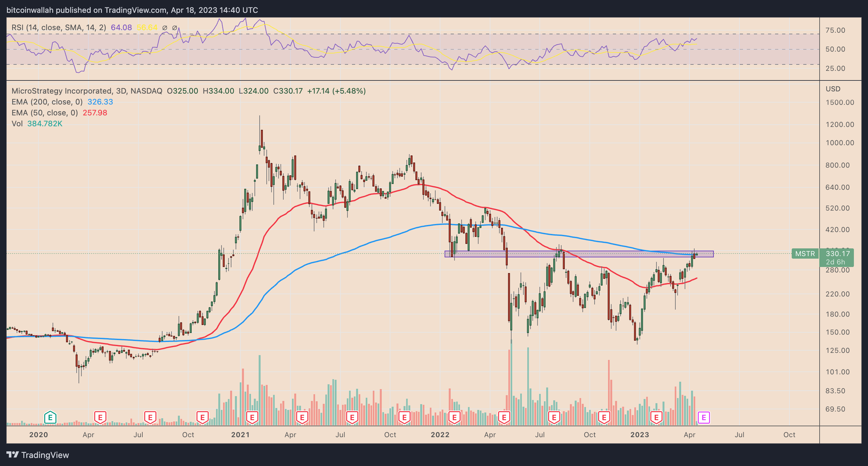Click first null symbol in RSI legend
Viewport: 868px width, 466px height.
[x=164, y=28]
